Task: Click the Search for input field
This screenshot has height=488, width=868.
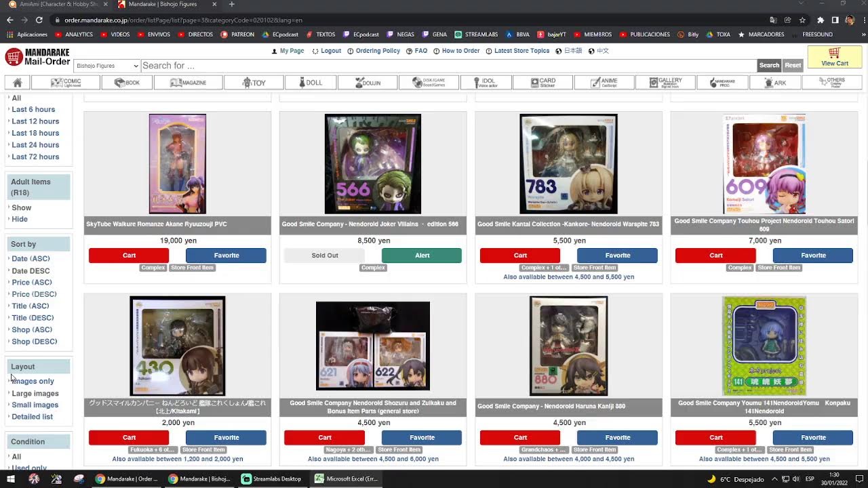Action: (x=448, y=66)
